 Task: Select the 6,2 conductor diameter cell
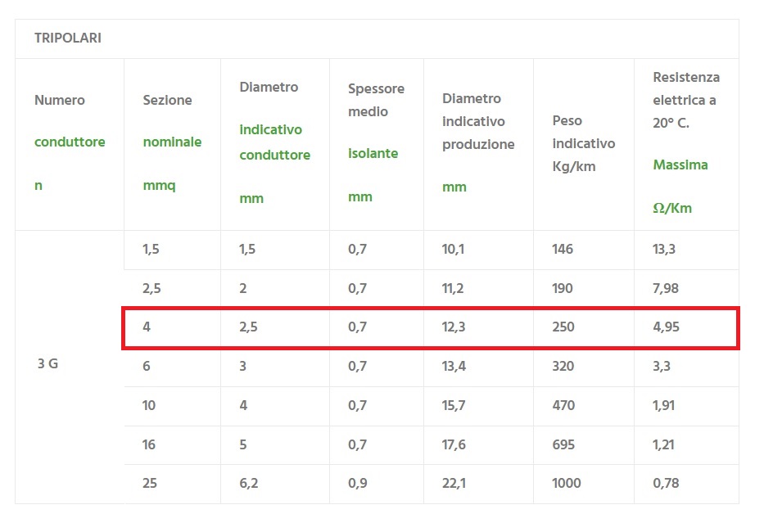pyautogui.click(x=249, y=484)
